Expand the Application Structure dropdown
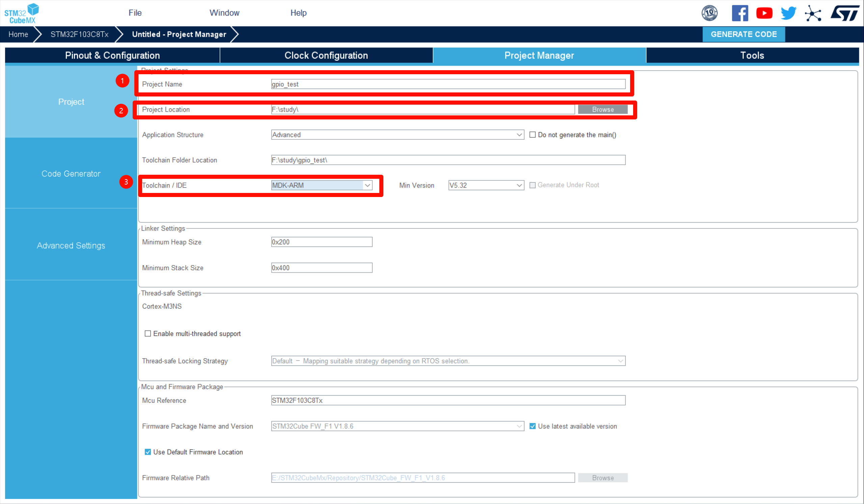This screenshot has width=864, height=504. [x=397, y=135]
